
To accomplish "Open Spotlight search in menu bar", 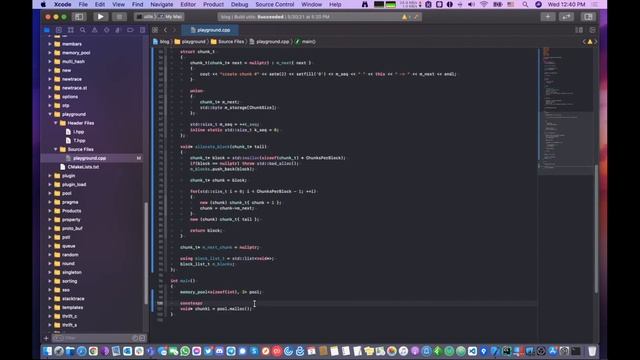I will 525,4.
